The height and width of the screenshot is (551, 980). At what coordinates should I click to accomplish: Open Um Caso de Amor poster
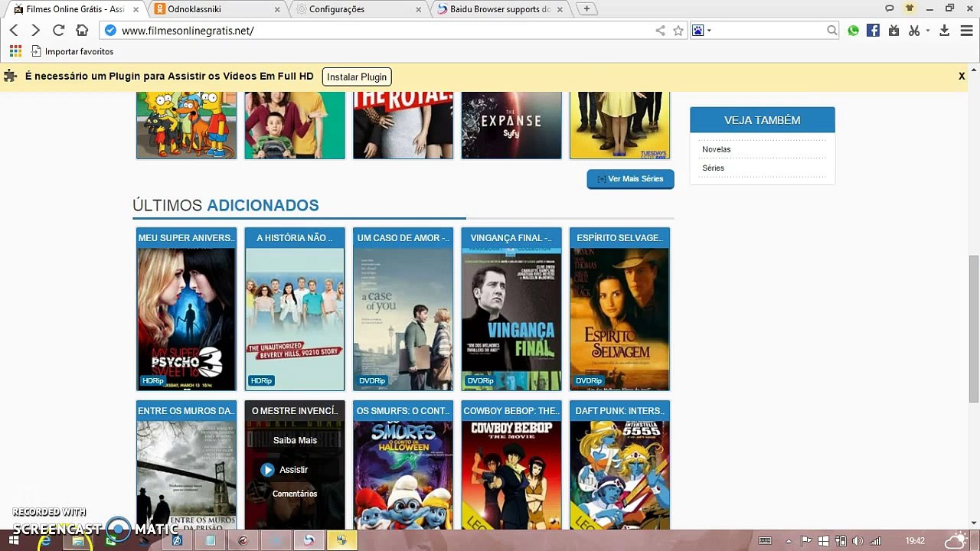(403, 318)
